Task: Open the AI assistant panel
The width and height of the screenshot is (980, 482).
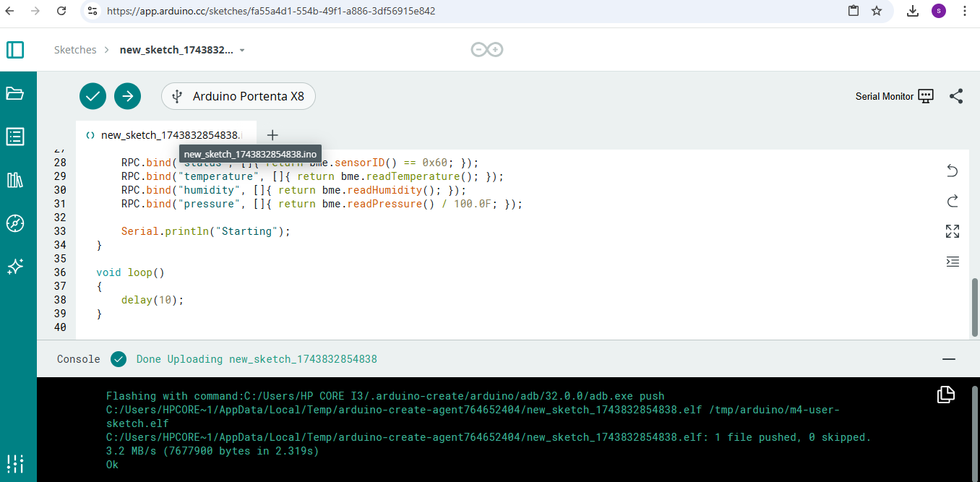Action: tap(15, 267)
